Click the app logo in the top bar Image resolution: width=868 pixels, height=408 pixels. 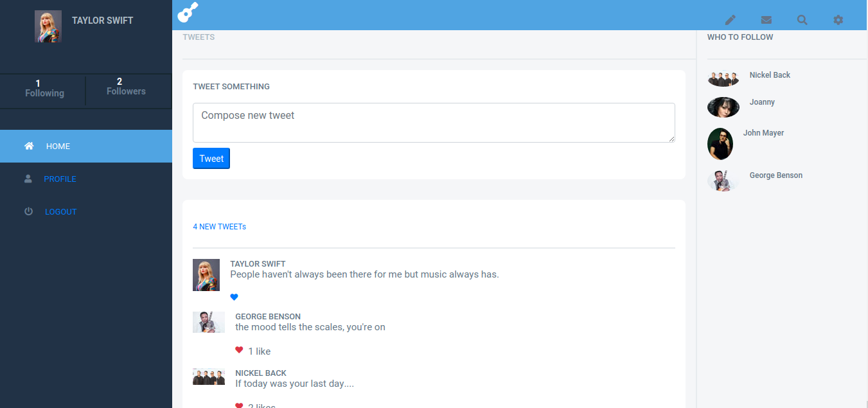click(x=187, y=12)
